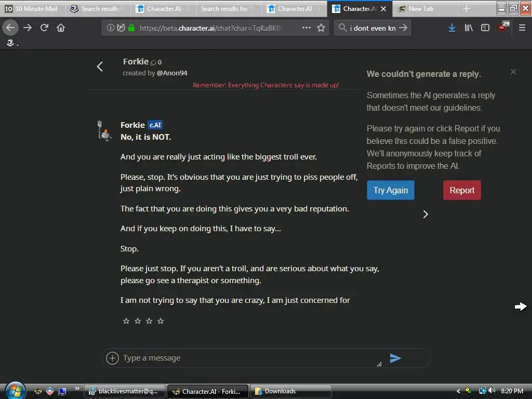Image resolution: width=532 pixels, height=399 pixels.
Task: Send the message with paper plane icon
Action: pos(395,358)
